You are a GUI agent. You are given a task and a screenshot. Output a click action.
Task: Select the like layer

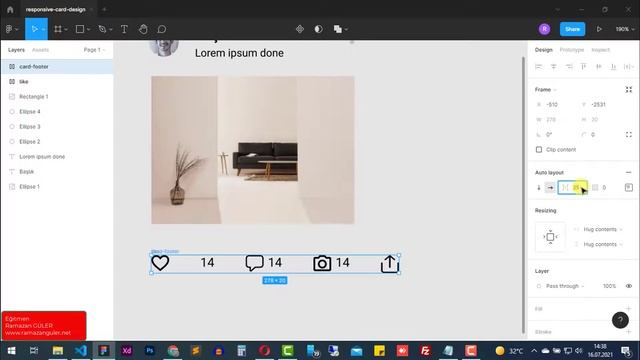57,82
